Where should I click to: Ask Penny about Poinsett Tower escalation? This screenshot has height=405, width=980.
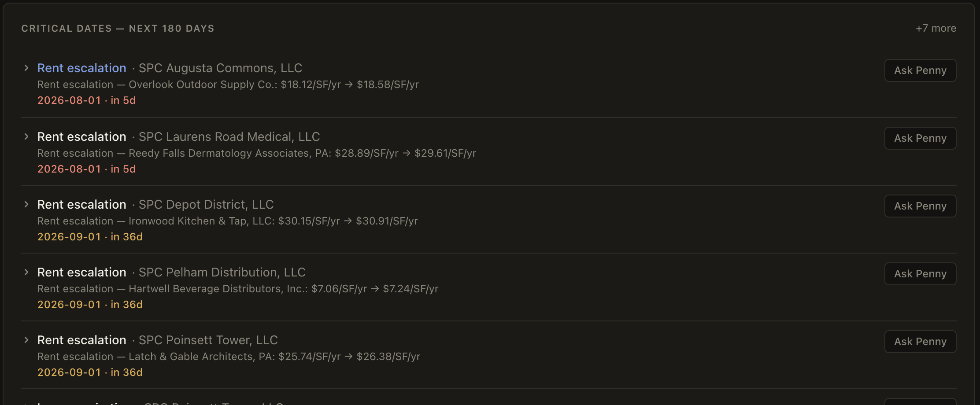[920, 342]
